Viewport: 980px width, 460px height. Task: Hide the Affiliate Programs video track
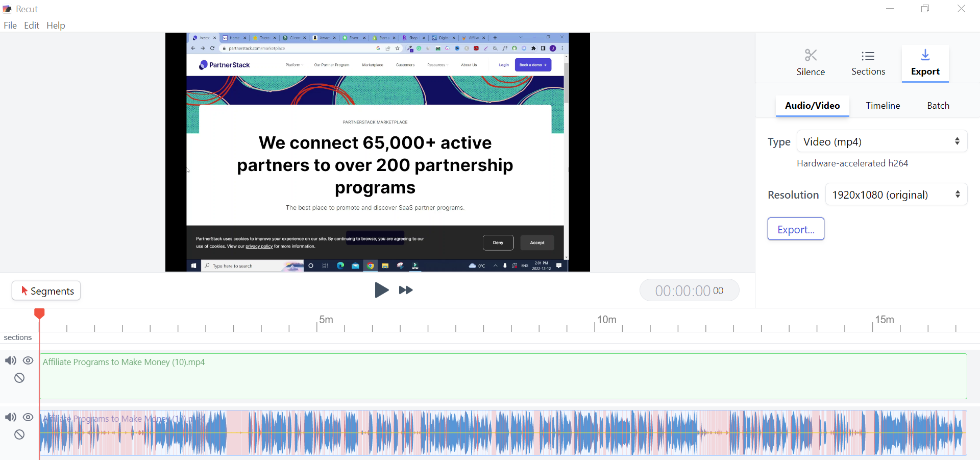(28, 361)
